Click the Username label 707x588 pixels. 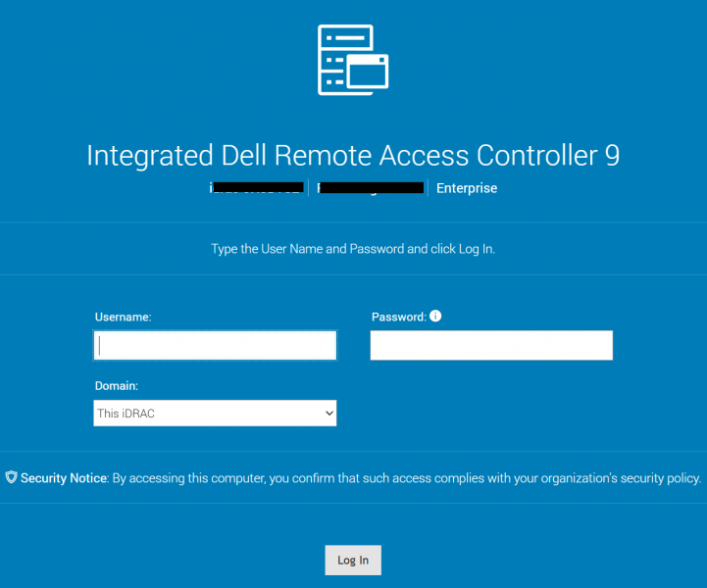click(124, 317)
